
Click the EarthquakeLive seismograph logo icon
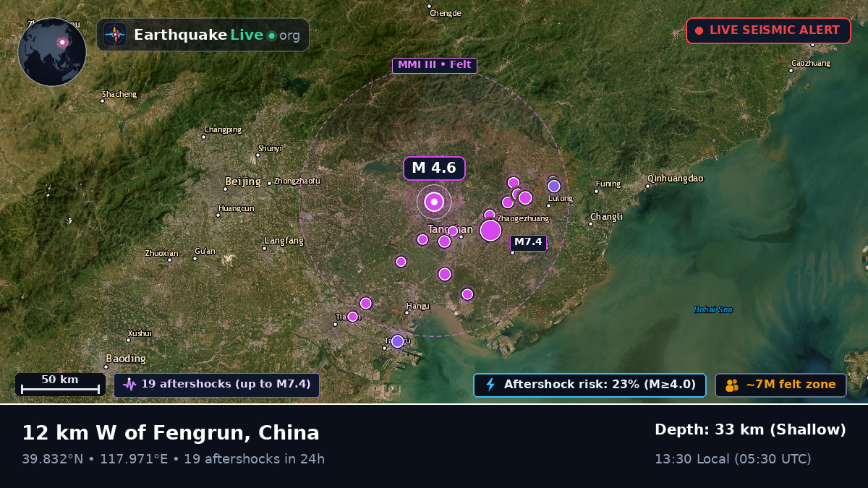point(115,35)
